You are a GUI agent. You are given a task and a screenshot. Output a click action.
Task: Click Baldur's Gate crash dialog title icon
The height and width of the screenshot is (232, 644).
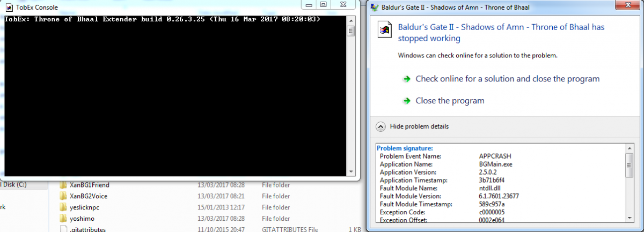click(376, 8)
